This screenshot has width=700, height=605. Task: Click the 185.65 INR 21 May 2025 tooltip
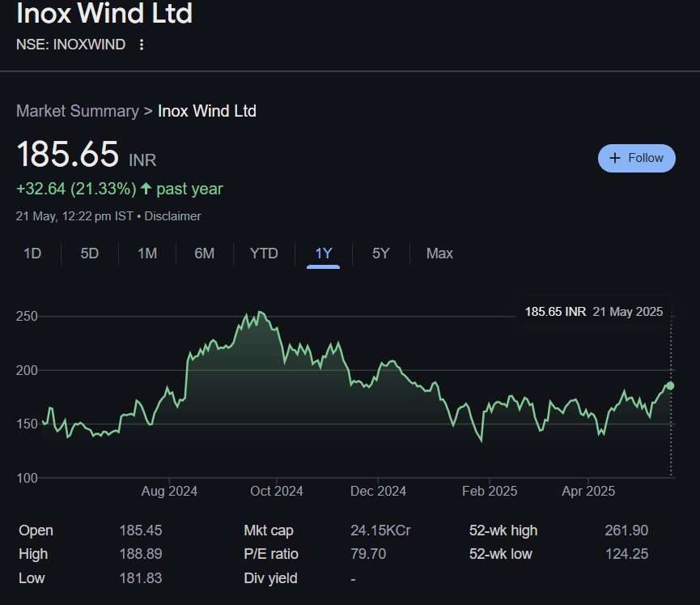(x=594, y=312)
